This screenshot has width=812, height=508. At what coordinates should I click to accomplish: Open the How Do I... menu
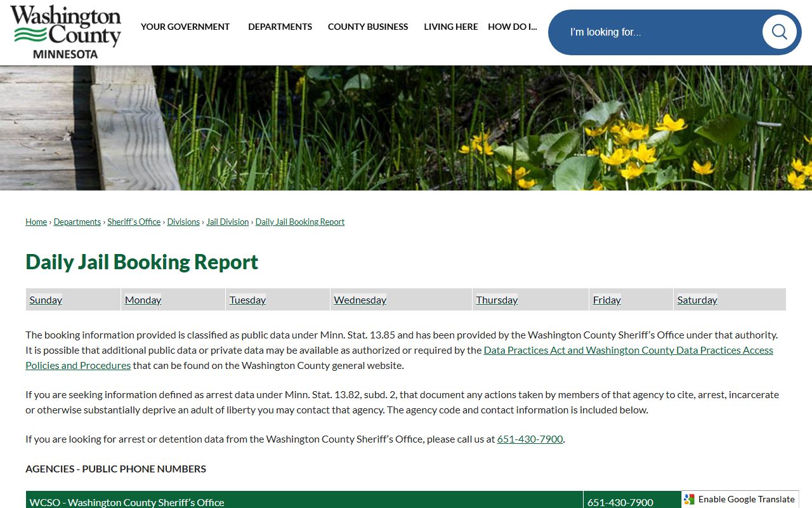coord(513,27)
